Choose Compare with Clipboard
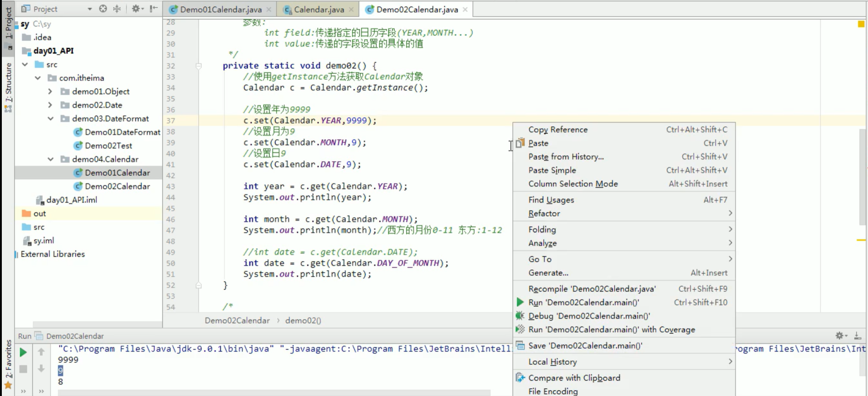The height and width of the screenshot is (396, 868). coord(574,378)
